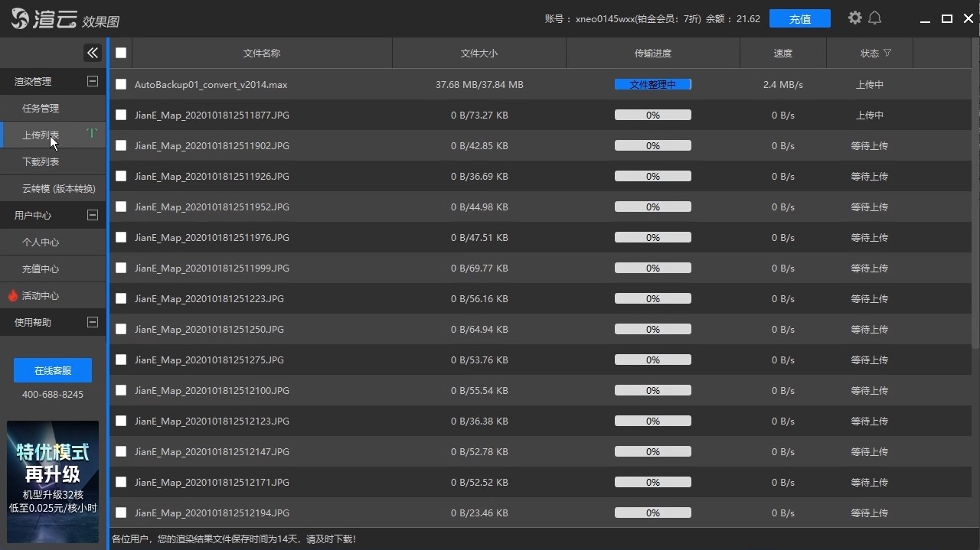Click the progress bar of JianE_Map_2020101812512100.JPG

(x=653, y=390)
